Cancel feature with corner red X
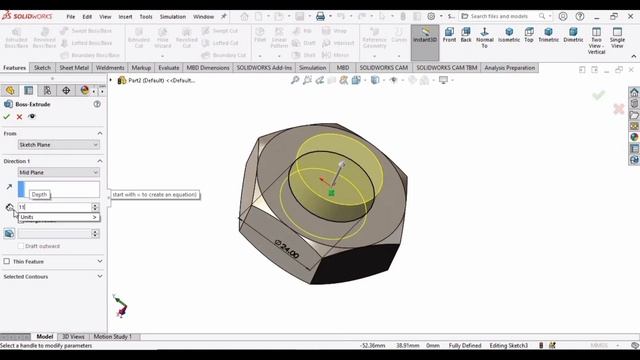The width and height of the screenshot is (640, 360). (x=619, y=109)
